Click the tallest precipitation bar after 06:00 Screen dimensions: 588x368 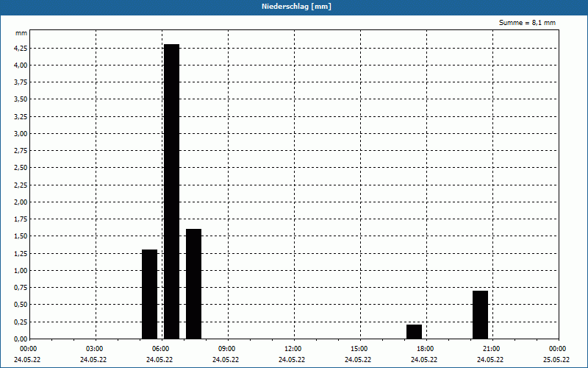[x=172, y=191]
